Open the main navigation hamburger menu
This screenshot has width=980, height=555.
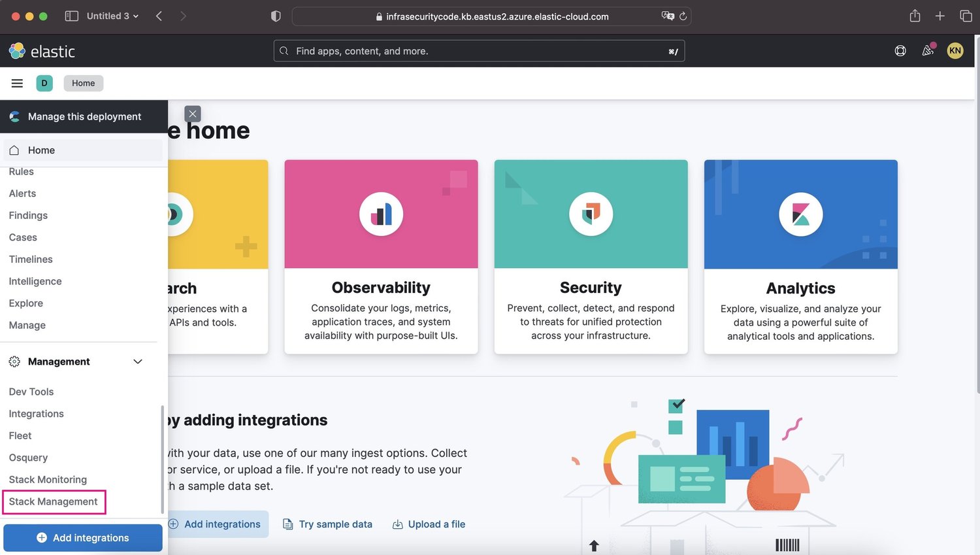(17, 83)
